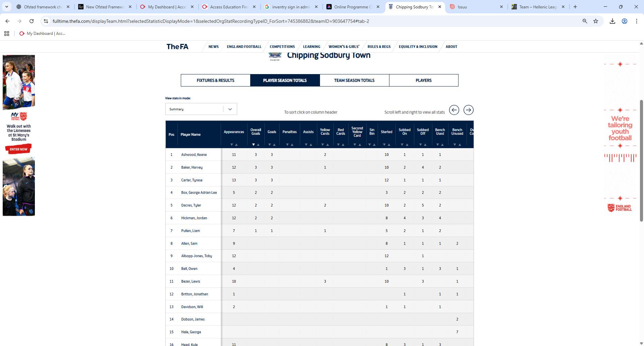Open the Rules & Regs menu

pos(379,47)
